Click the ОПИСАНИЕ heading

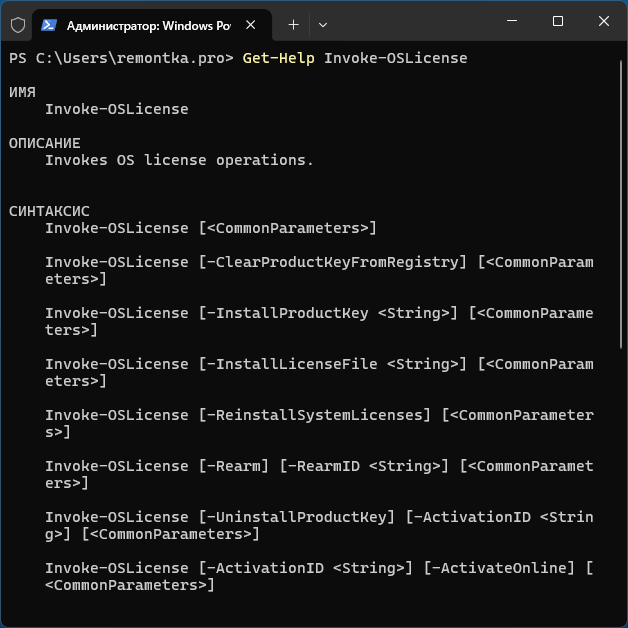tap(44, 143)
